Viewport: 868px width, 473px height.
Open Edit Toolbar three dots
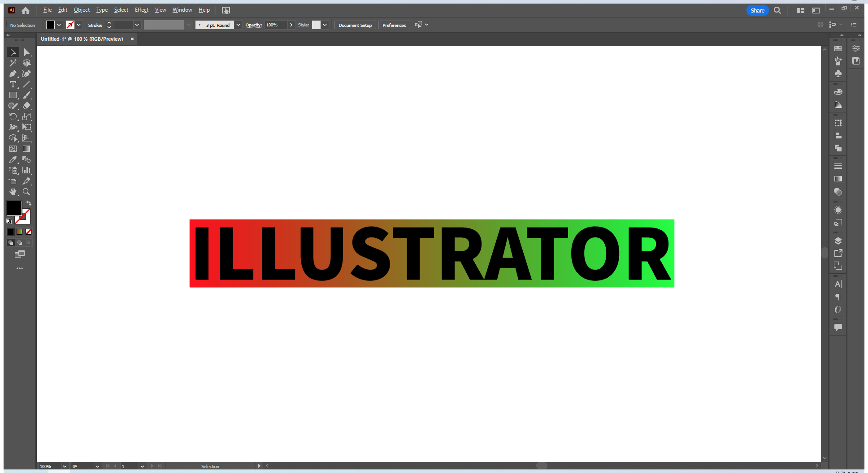click(20, 268)
